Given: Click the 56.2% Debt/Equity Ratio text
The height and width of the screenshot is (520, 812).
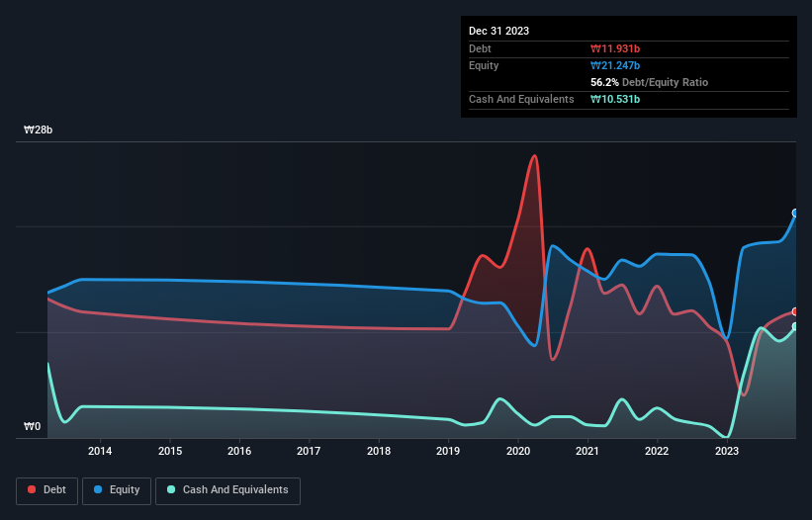Looking at the screenshot, I should click(650, 82).
